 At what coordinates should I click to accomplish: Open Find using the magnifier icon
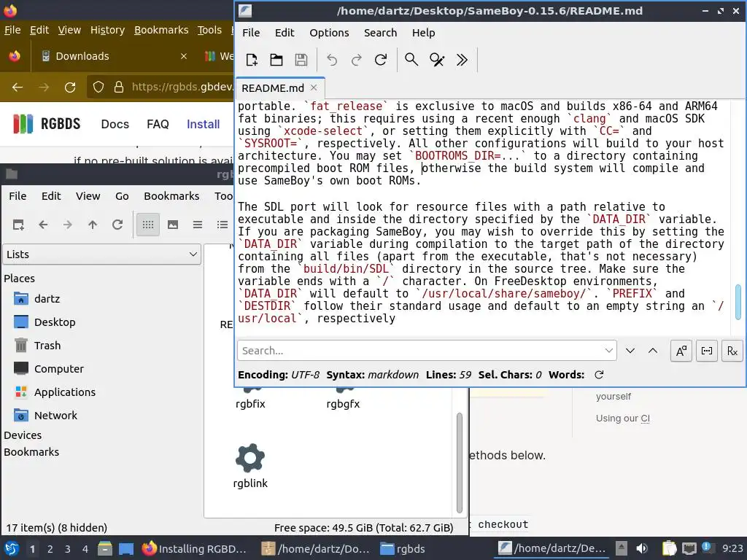[411, 60]
